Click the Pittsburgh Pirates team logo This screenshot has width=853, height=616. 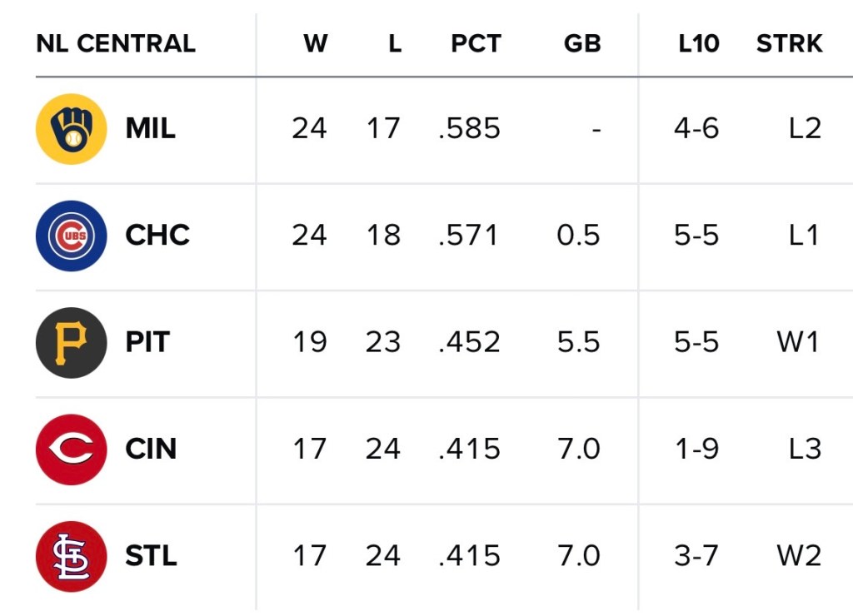[72, 342]
